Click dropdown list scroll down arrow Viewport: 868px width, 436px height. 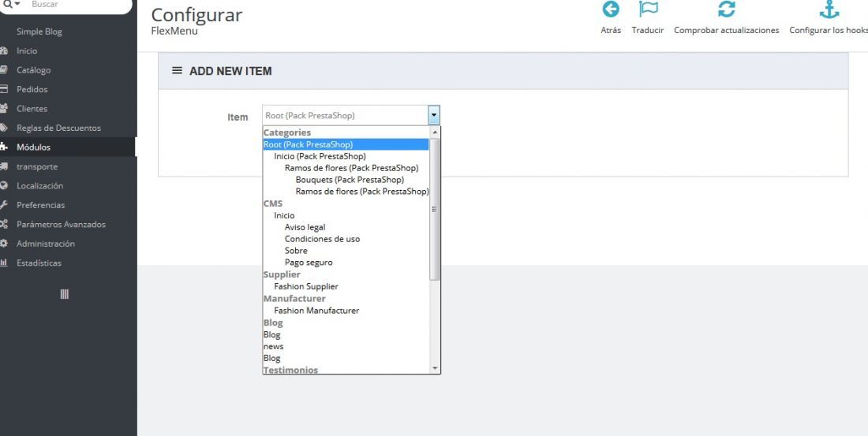point(435,368)
